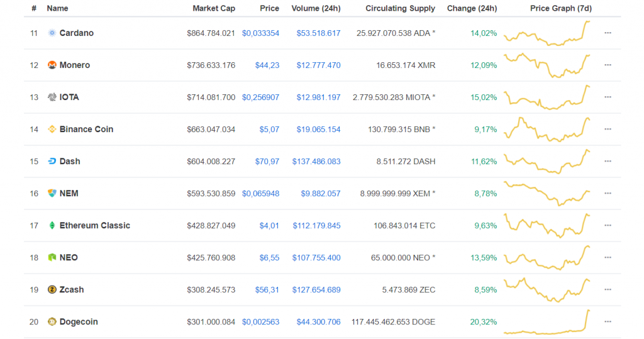This screenshot has width=644, height=339.
Task: Open the more options menu for Dogecoin
Action: [608, 321]
